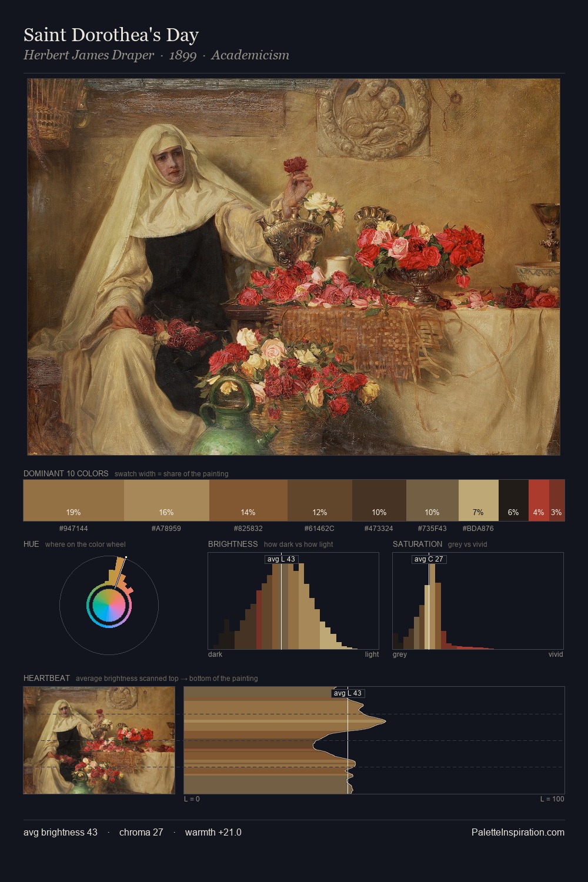Click the hue color wheel
This screenshot has height=882, width=588.
[x=109, y=605]
